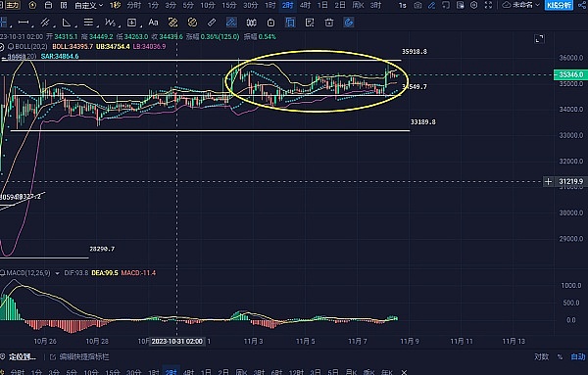Expand chart pane with corner-arrows icon
588x375 pixels.
(x=539, y=38)
